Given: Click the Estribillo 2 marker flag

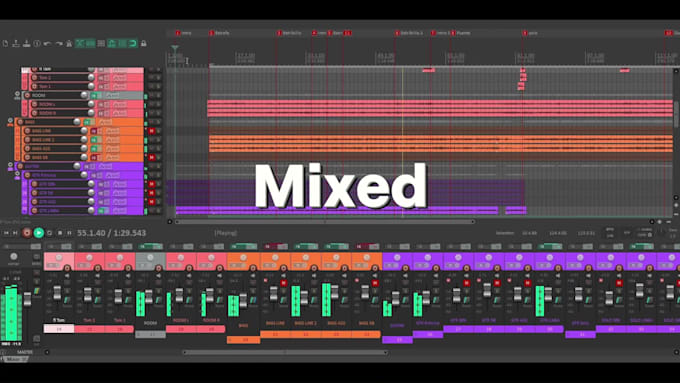Looking at the screenshot, I should pos(397,33).
